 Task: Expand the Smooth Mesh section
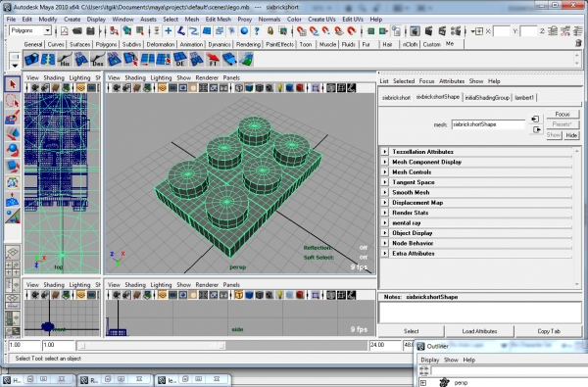(385, 192)
